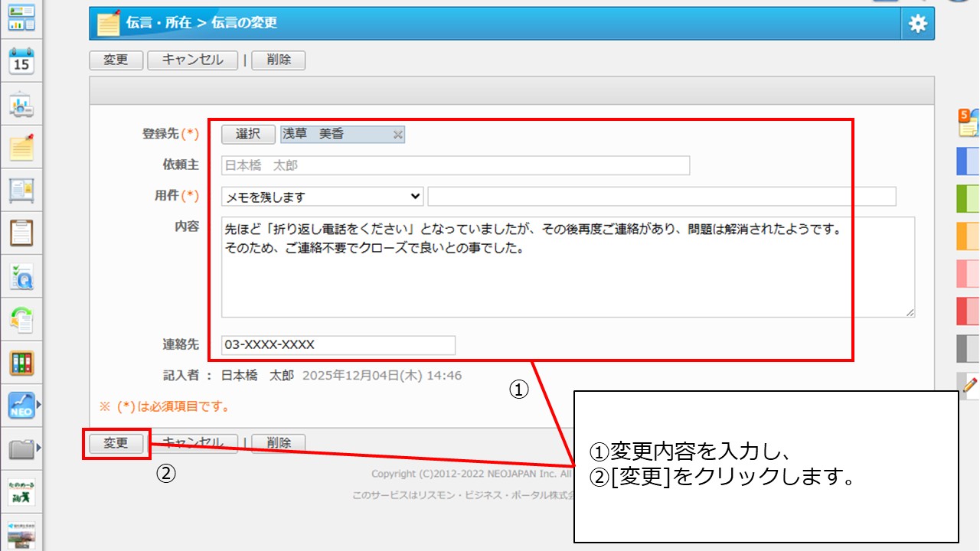This screenshot has height=551, width=980.
Task: Open the メモを残します dropdown
Action: pos(322,197)
